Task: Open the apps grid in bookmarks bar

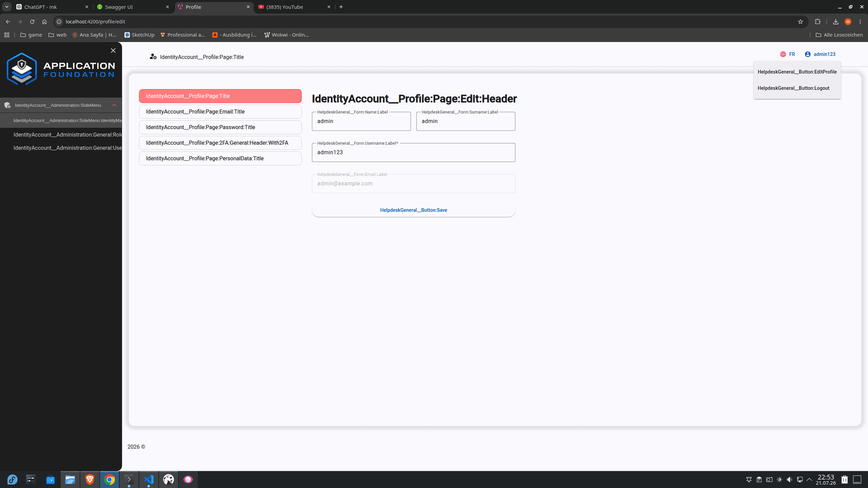Action: [7, 35]
